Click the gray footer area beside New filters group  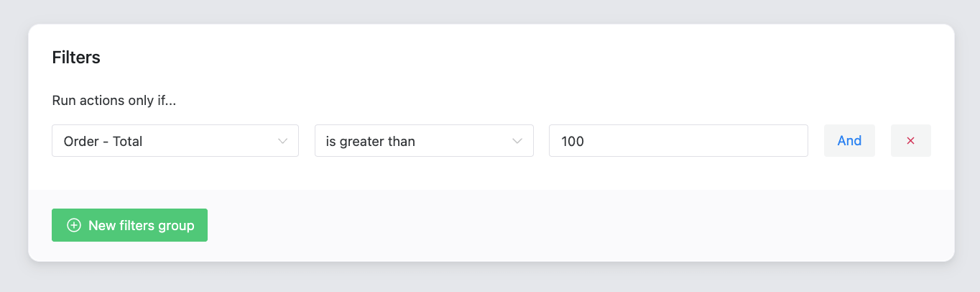click(575, 226)
